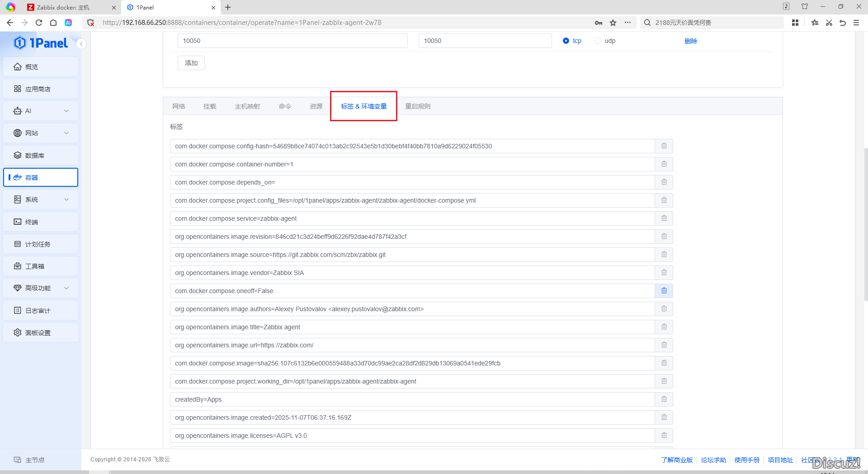Open 面板设置 in the sidebar
Screen dimensions: 868x474
pos(41,333)
